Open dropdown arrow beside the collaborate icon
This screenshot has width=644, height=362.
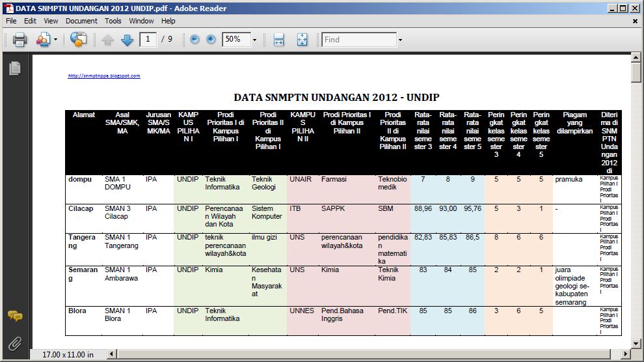55,40
